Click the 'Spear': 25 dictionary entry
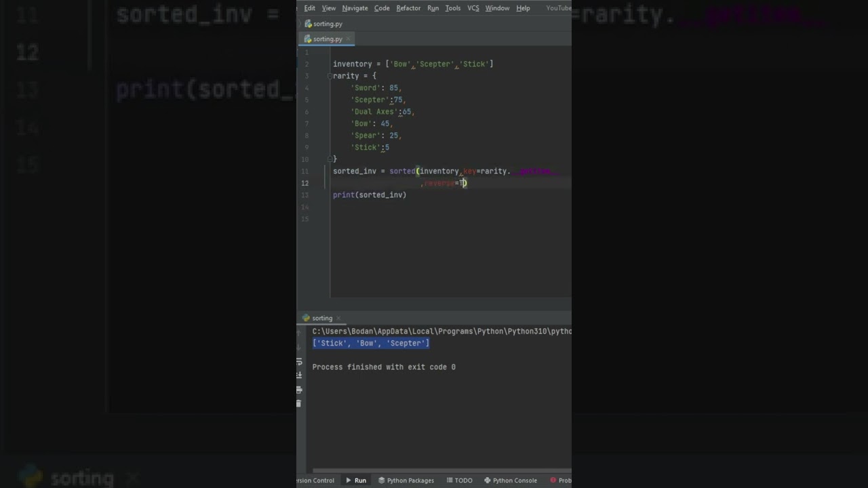 point(376,135)
